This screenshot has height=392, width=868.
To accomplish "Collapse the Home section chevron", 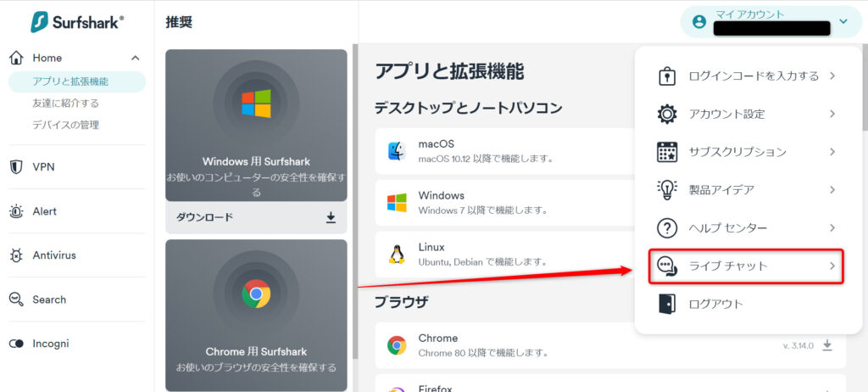I will pos(135,58).
